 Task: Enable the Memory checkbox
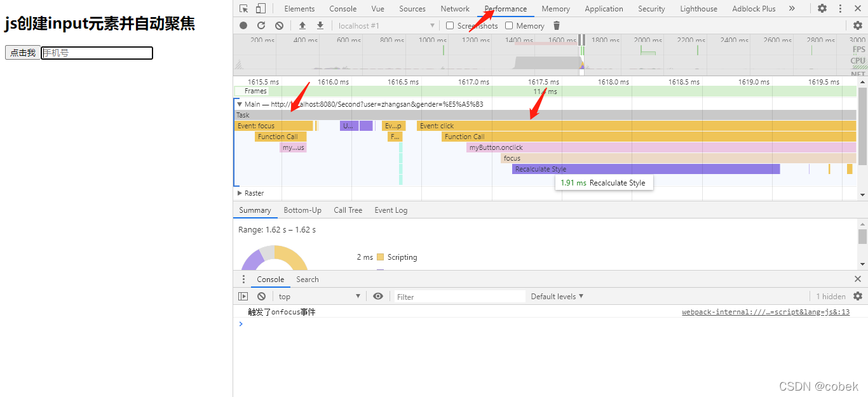click(x=510, y=25)
